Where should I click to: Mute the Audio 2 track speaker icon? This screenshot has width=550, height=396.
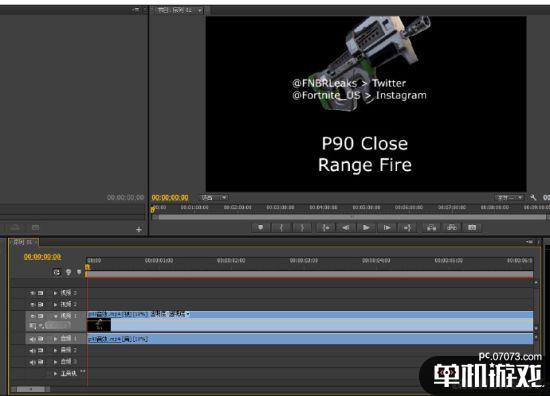pos(33,350)
